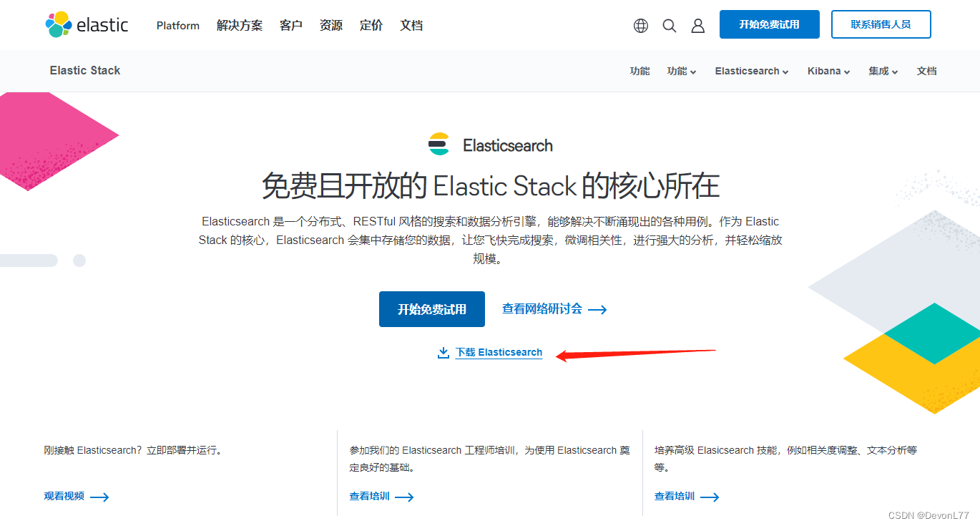Open top 文档 navigation item
Screen dimensions: 980x526
(411, 26)
